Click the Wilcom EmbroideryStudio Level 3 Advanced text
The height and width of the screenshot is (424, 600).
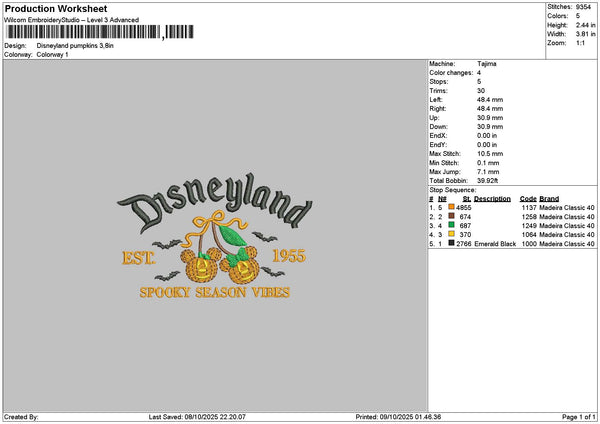[x=71, y=20]
